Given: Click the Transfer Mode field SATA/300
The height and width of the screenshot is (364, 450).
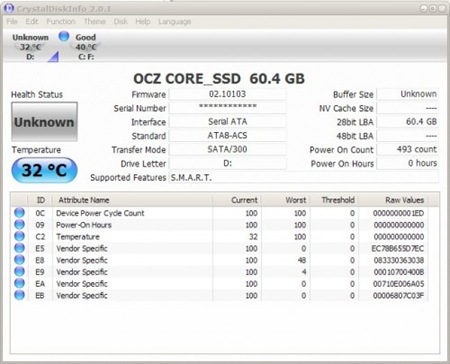Looking at the screenshot, I should point(227,149).
